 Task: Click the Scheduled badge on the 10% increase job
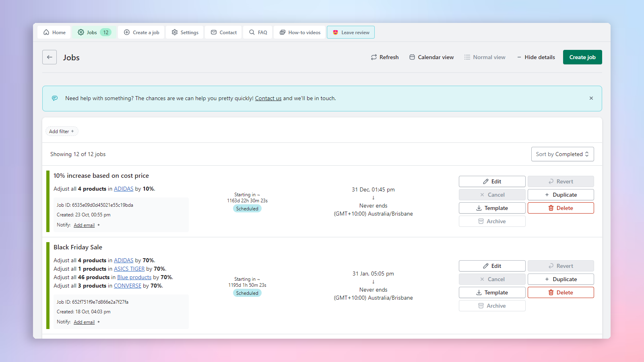click(247, 209)
